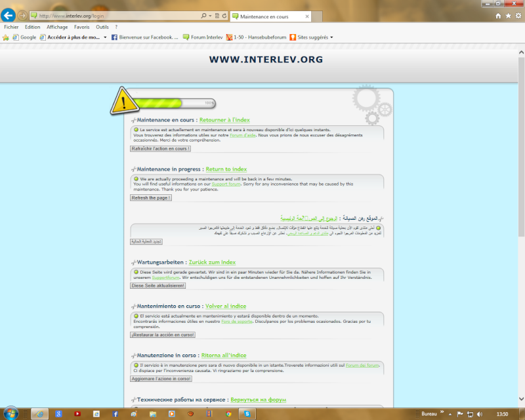
Task: Expand the 'Sites suggérés' dropdown arrow
Action: point(332,37)
